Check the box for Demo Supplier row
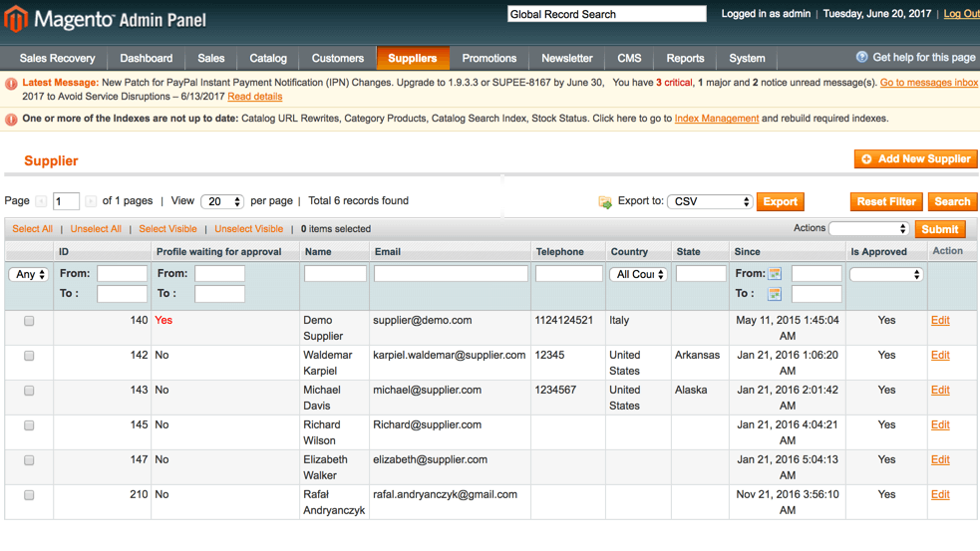The width and height of the screenshot is (980, 551). point(29,321)
